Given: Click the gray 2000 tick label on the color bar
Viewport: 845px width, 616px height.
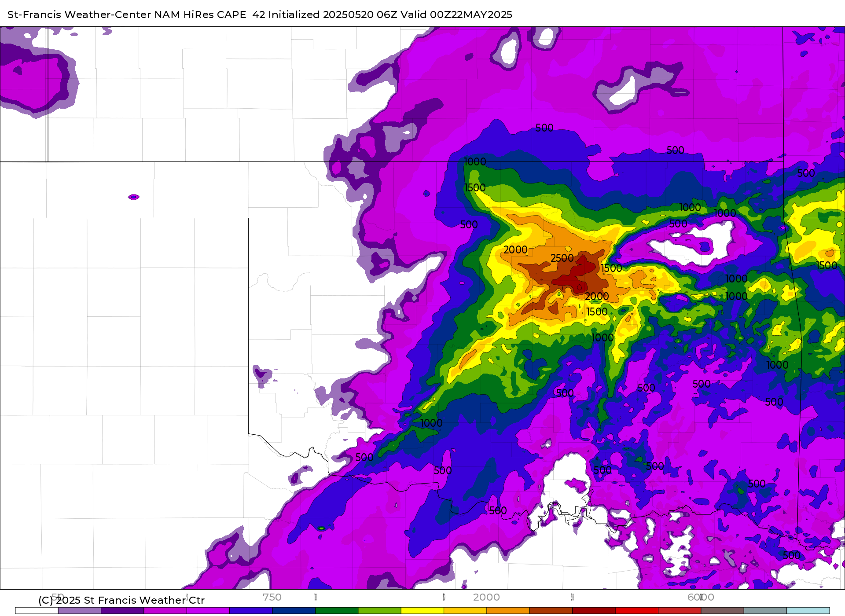Looking at the screenshot, I should (x=486, y=597).
